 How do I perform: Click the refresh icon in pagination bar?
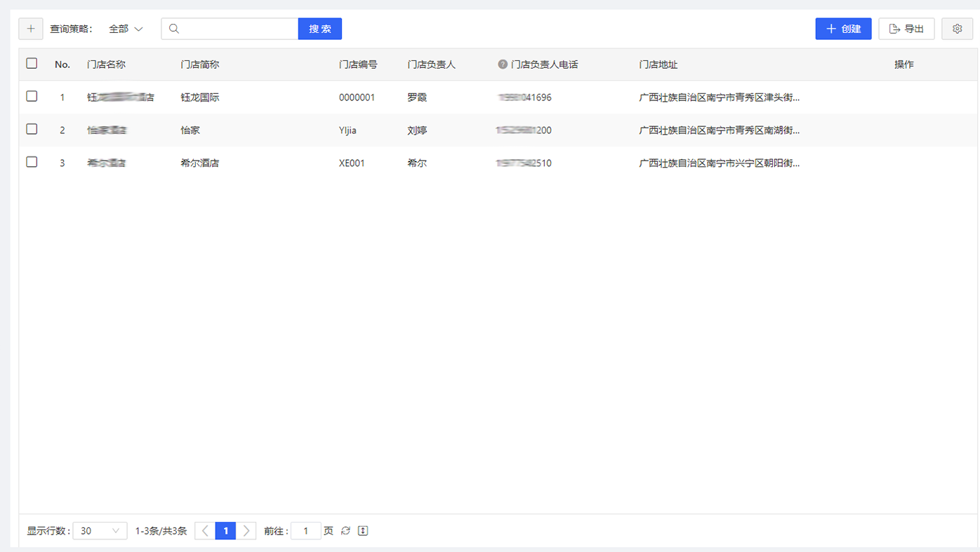345,531
